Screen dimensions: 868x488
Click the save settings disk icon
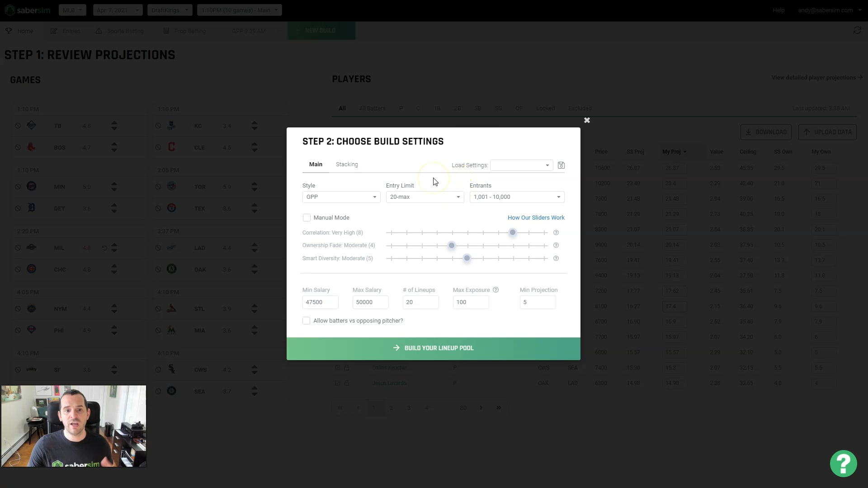click(561, 165)
